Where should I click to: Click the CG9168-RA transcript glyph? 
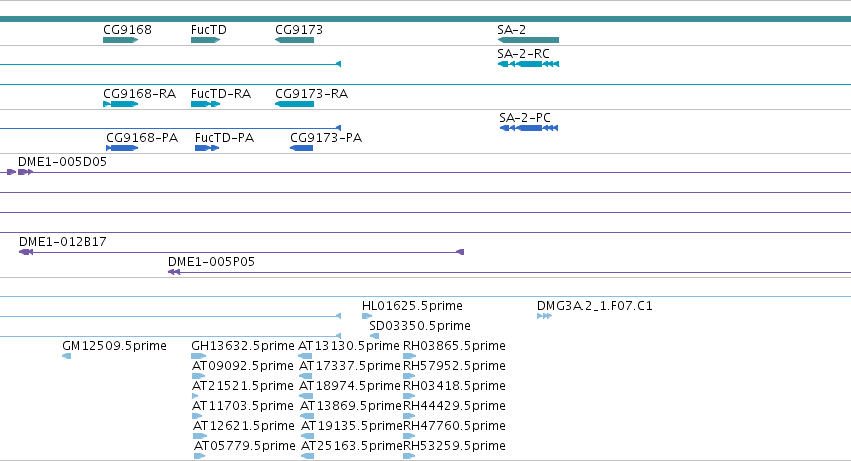tap(120, 104)
